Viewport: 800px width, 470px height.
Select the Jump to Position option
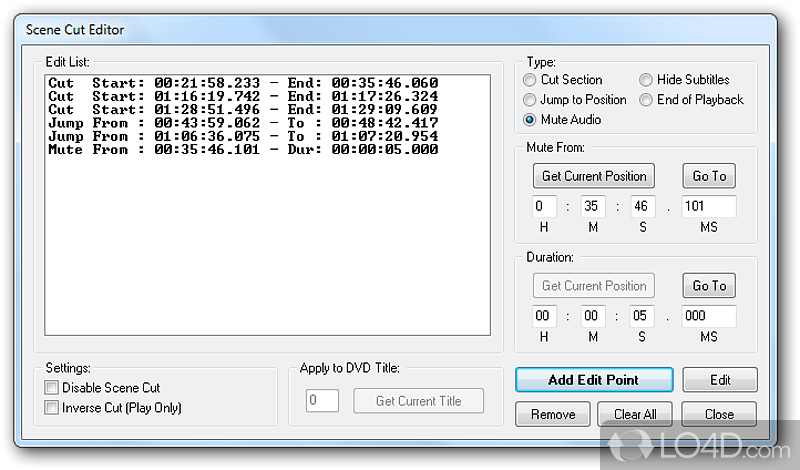point(530,100)
